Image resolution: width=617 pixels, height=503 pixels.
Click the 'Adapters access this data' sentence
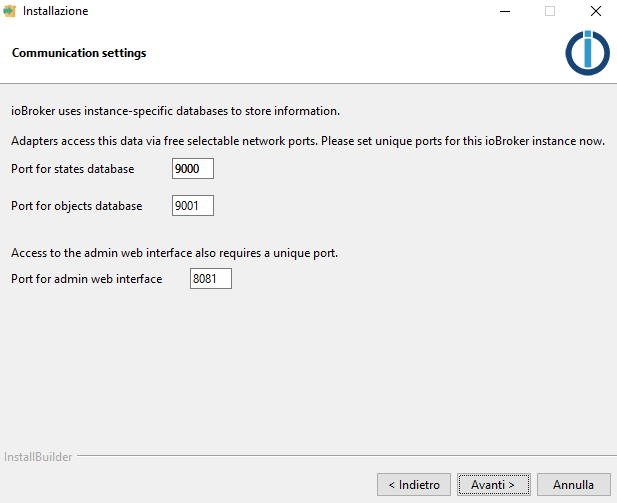click(x=308, y=141)
